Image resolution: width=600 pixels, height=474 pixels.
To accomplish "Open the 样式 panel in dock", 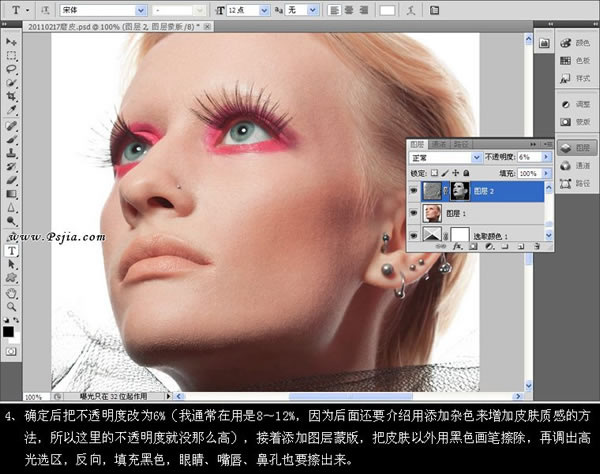I will tap(576, 78).
